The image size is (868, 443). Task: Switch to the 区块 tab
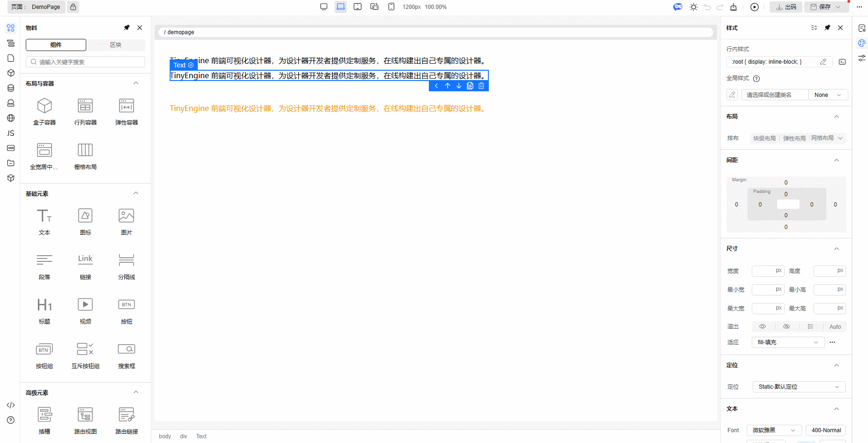tap(116, 45)
